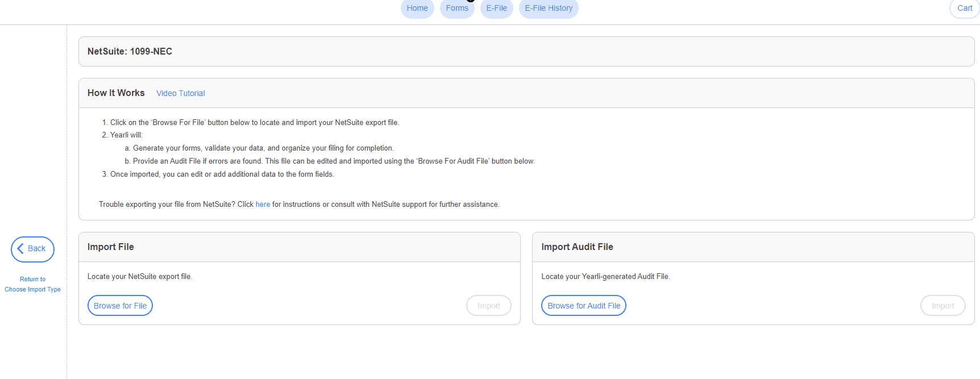Click 'Locate your NetSuite export file.' text

pos(140,277)
